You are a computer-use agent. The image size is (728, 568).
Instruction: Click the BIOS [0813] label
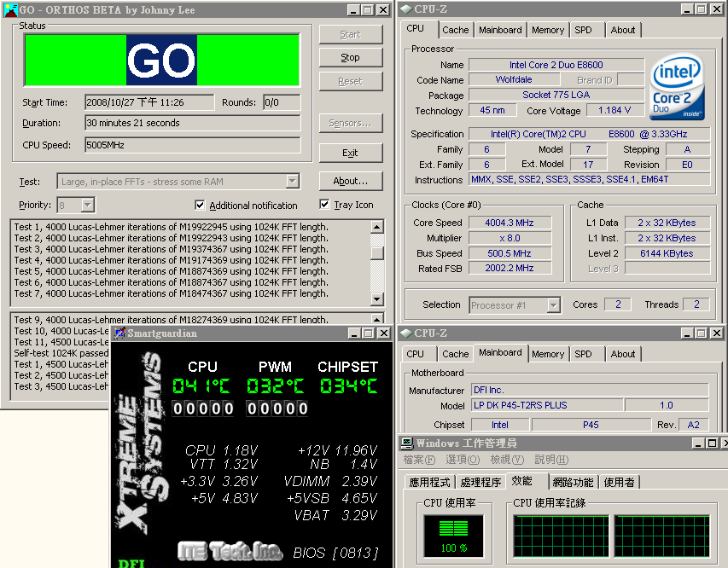pos(335,553)
